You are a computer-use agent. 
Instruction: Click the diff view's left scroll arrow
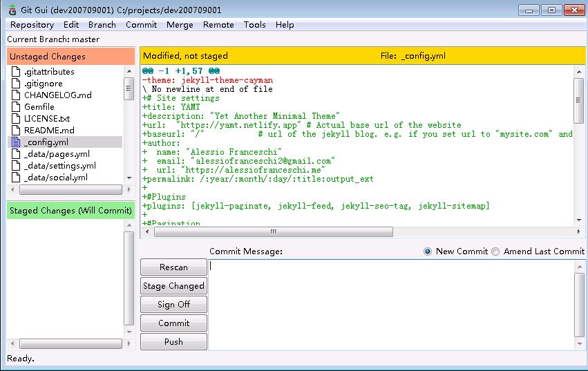(147, 232)
